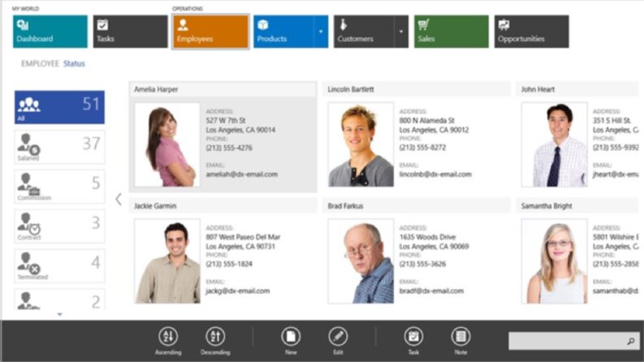Click the John Heart card header
644x362 pixels.
[577, 89]
